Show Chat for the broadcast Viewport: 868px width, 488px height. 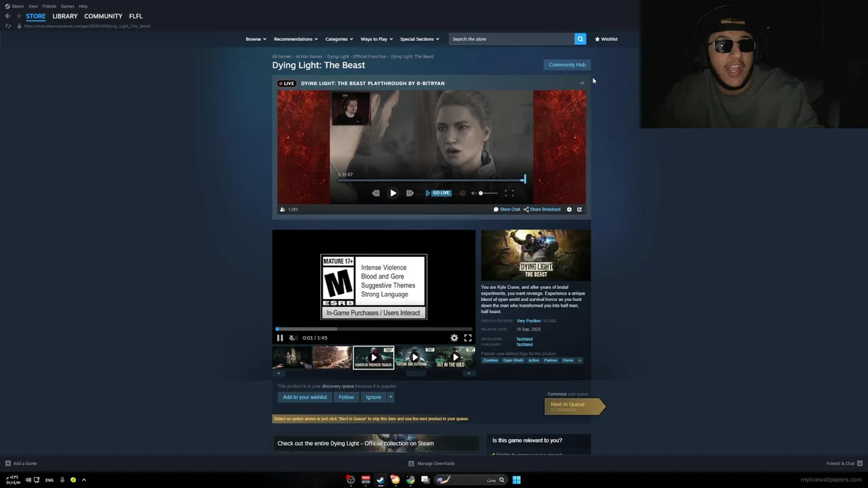[x=507, y=209]
